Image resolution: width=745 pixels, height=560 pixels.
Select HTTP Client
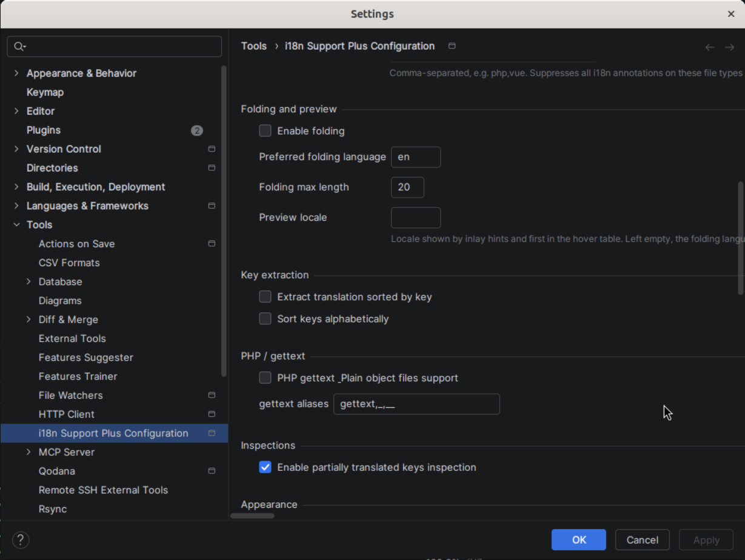coord(67,415)
